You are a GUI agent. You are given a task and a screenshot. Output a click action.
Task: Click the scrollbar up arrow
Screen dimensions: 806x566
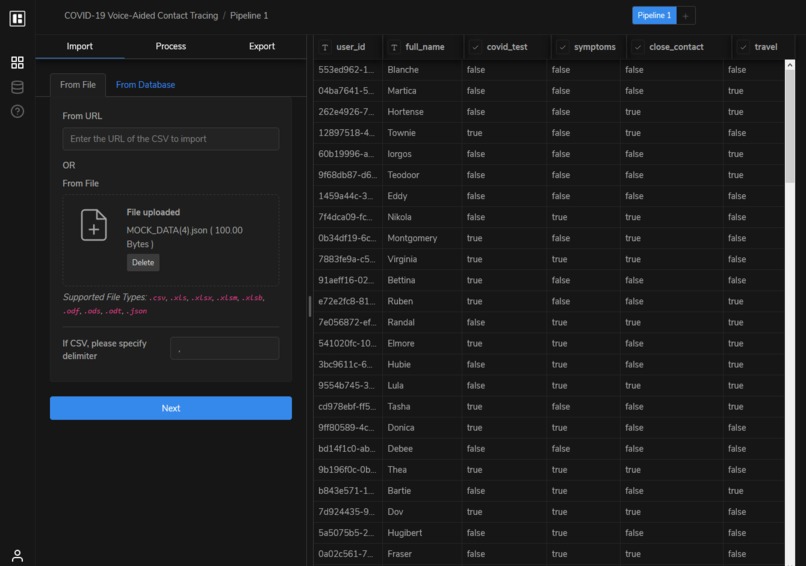[790, 65]
